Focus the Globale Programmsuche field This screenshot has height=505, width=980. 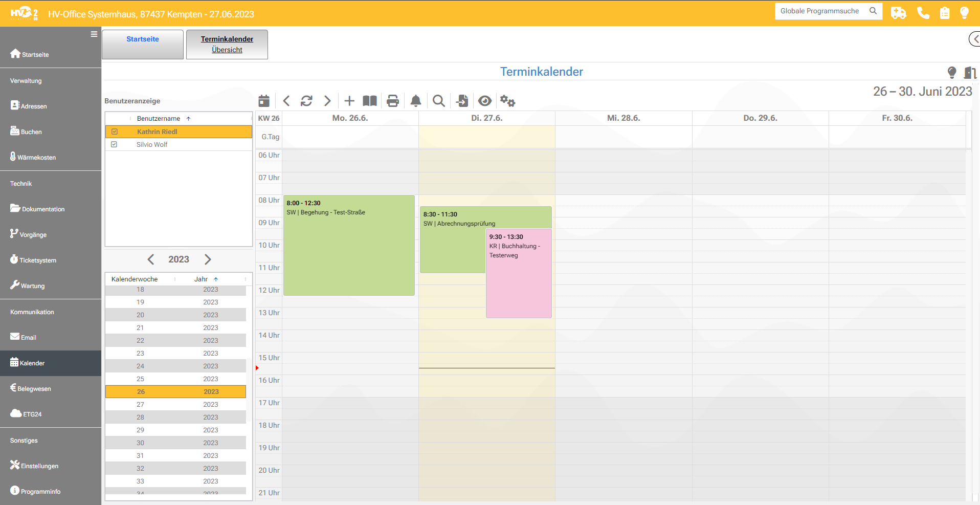coord(821,11)
